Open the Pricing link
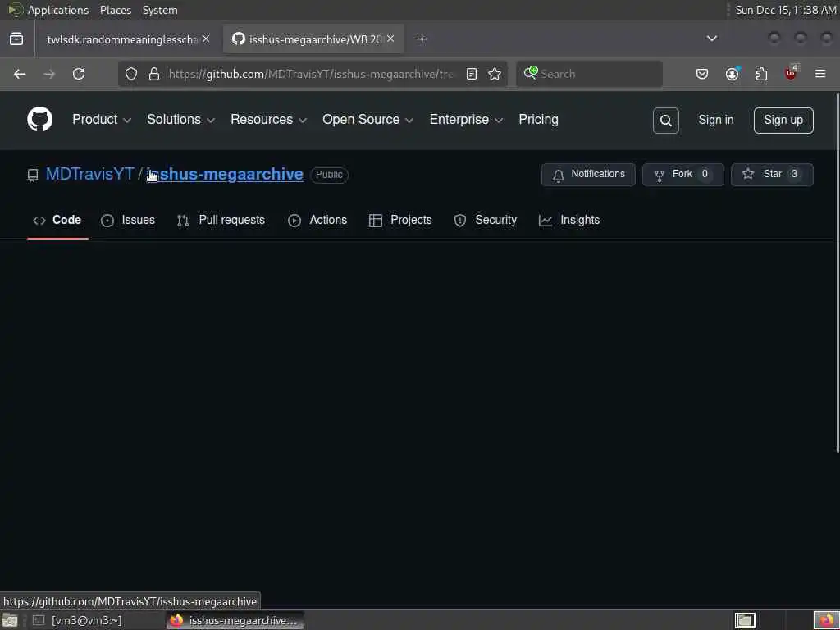Image resolution: width=840 pixels, height=630 pixels. point(538,120)
